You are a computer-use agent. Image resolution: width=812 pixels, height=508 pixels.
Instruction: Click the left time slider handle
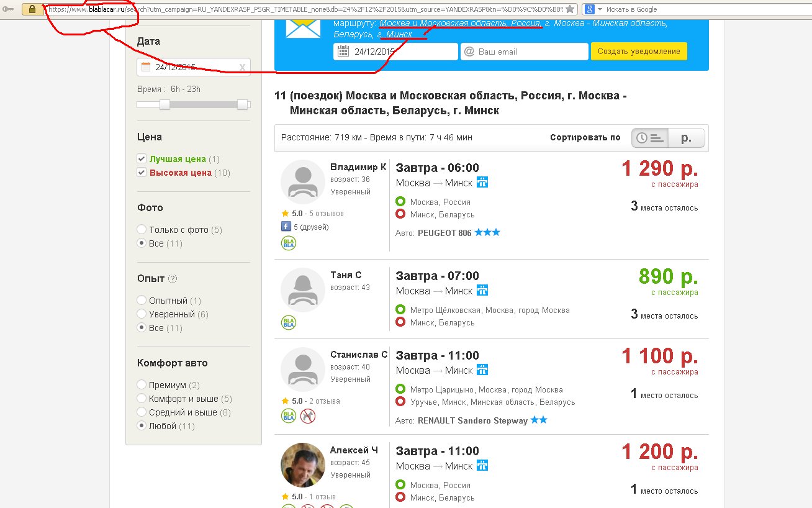pyautogui.click(x=165, y=104)
